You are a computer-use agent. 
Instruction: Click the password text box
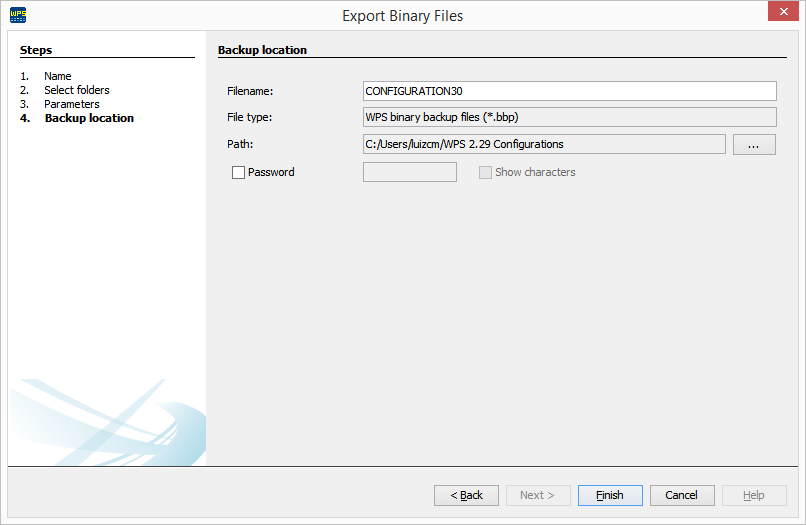(409, 172)
